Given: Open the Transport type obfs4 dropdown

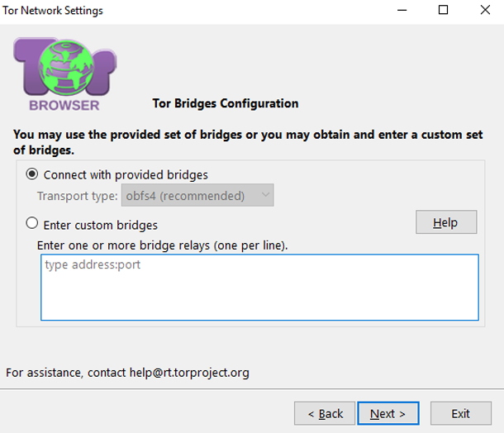Looking at the screenshot, I should (x=197, y=196).
